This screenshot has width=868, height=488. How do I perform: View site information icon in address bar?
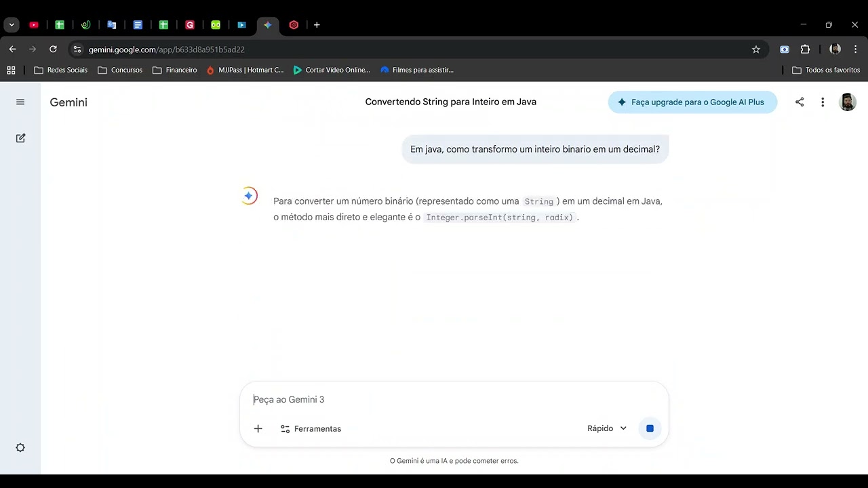tap(77, 49)
